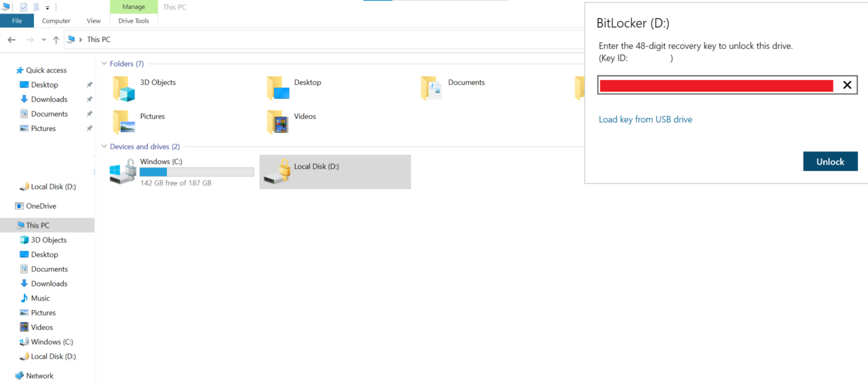Select the Videos folder tile icon
Screen dimensions: 868x384
click(x=278, y=122)
